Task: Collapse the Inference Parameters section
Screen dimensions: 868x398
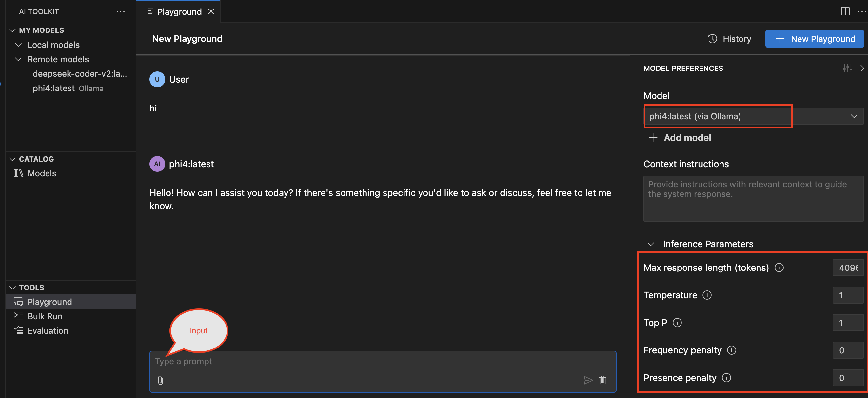Action: point(651,244)
